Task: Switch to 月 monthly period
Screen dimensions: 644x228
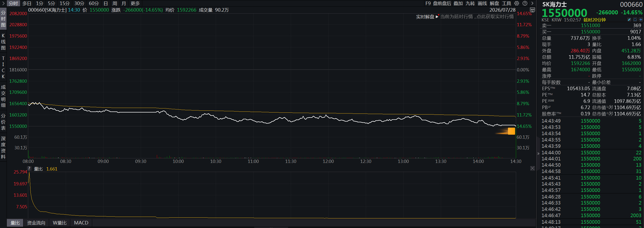Action: click(124, 3)
